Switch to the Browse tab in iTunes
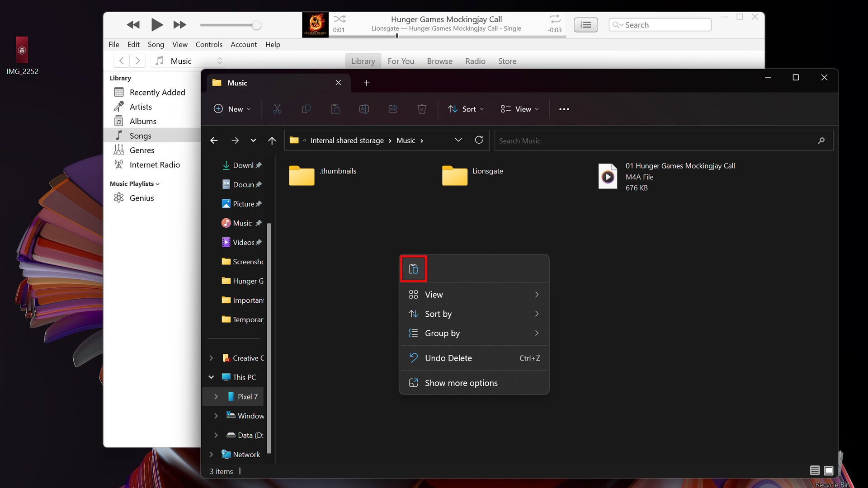 (439, 61)
